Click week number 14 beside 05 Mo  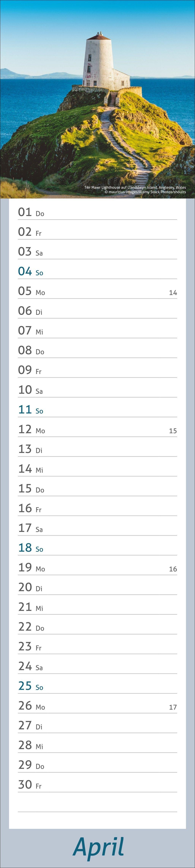point(173,293)
